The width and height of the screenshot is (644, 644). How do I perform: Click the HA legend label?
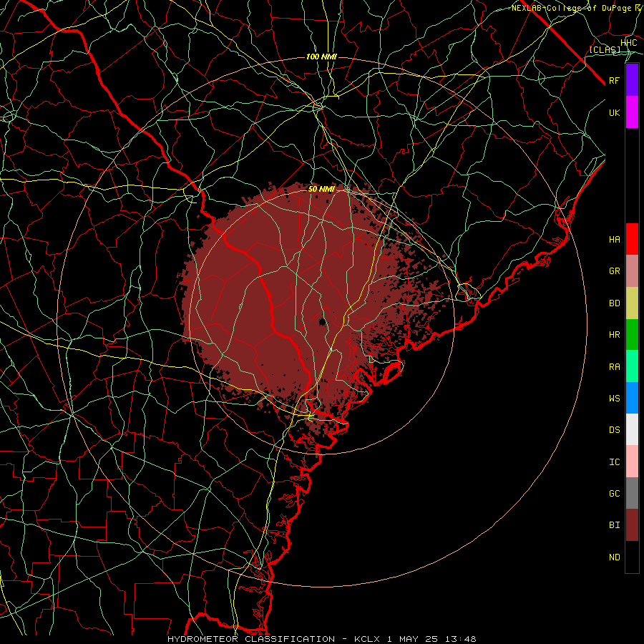pos(615,240)
